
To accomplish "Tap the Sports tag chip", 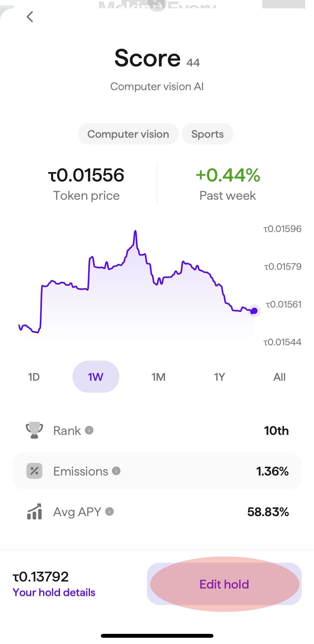I will pos(207,134).
